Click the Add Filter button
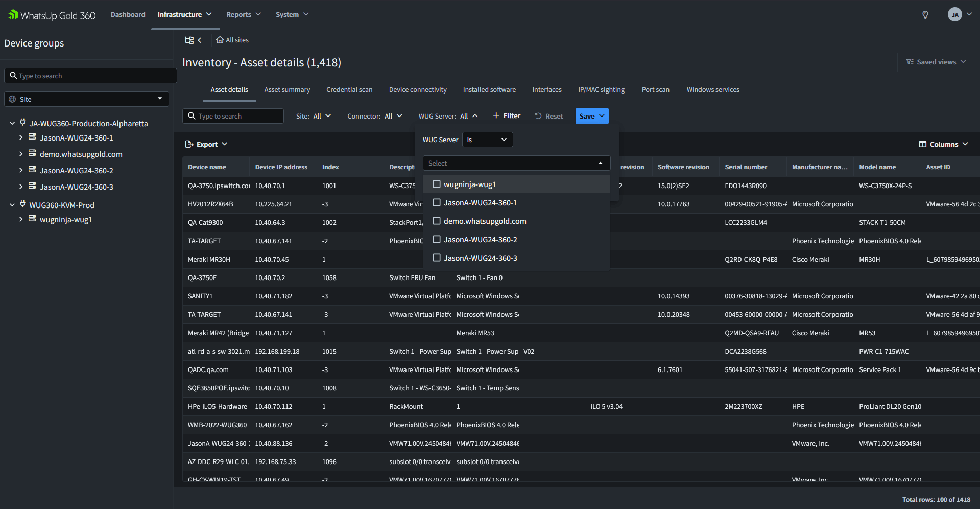 click(507, 116)
